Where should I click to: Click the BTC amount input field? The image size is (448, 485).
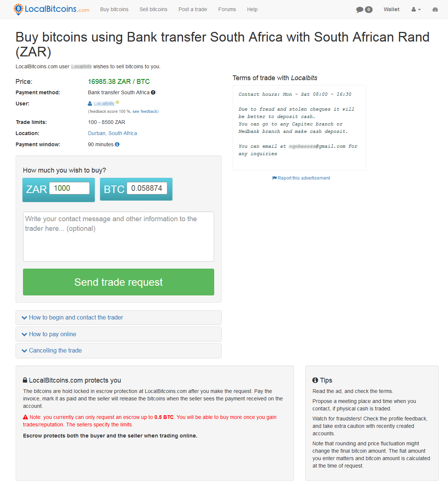[x=147, y=188]
